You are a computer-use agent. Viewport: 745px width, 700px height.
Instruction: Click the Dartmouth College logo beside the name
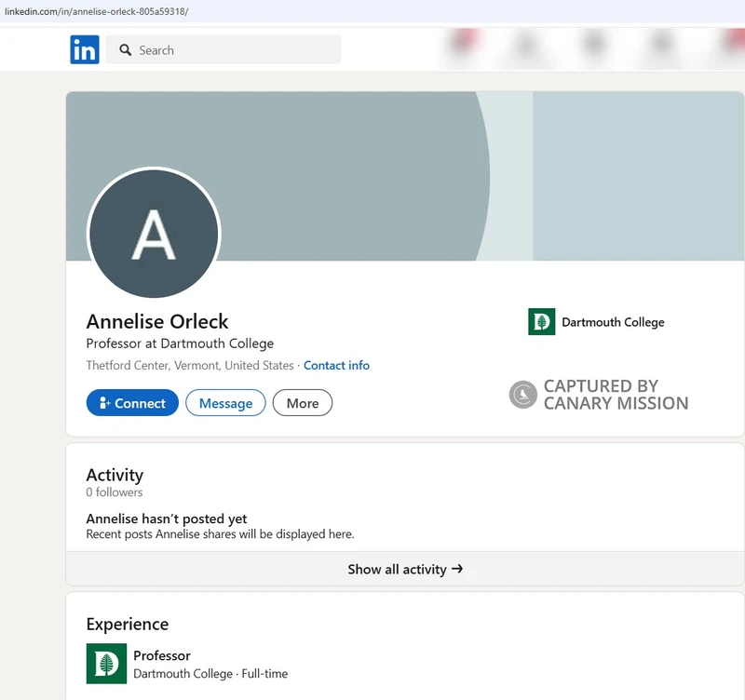[x=542, y=321]
